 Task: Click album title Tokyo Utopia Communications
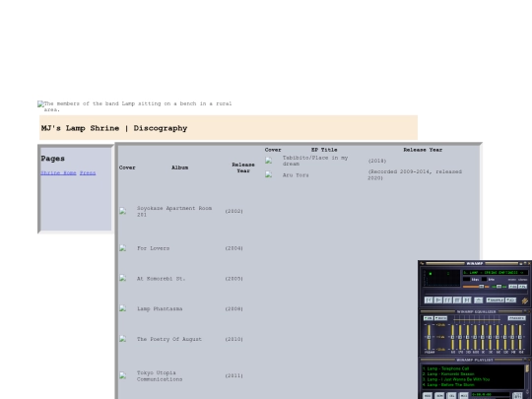tap(160, 376)
